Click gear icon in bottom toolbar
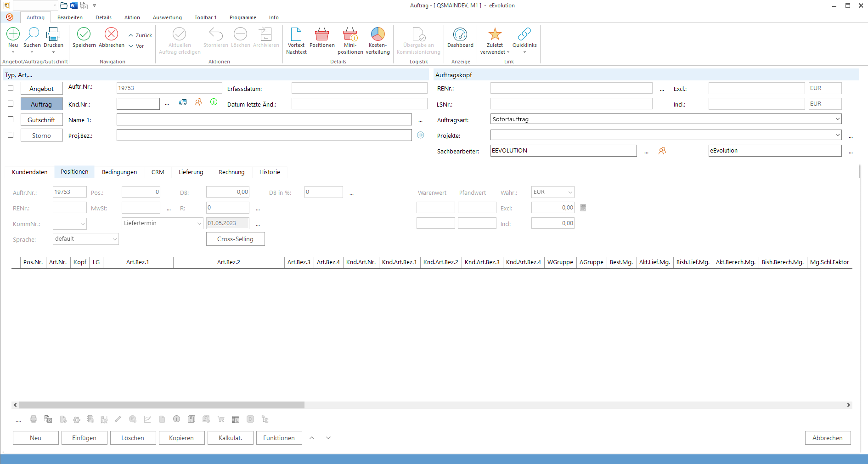Image resolution: width=868 pixels, height=464 pixels. coord(77,419)
